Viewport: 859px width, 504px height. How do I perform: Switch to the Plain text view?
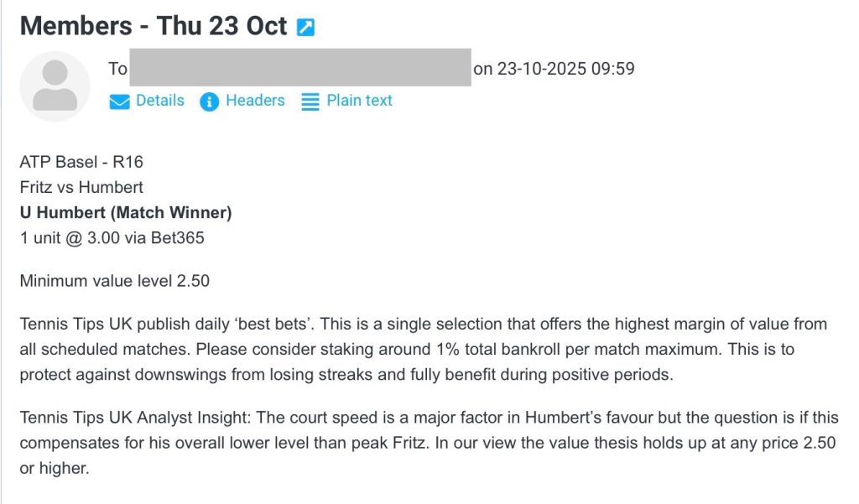coord(359,101)
